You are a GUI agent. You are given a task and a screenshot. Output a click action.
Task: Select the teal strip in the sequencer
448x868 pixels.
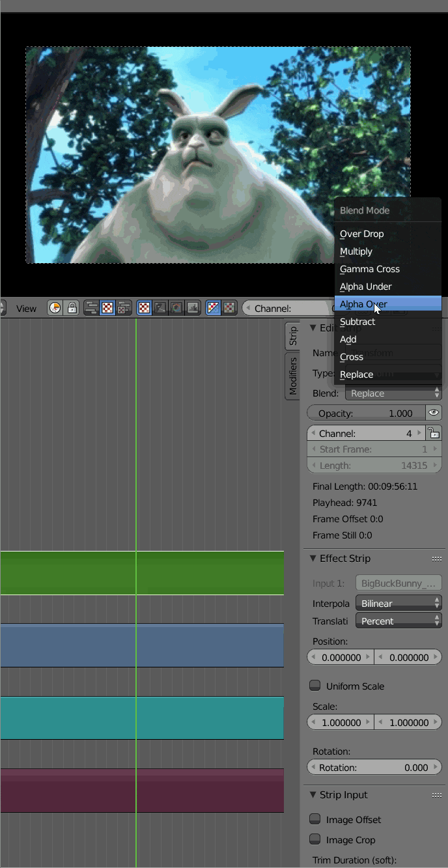142,718
